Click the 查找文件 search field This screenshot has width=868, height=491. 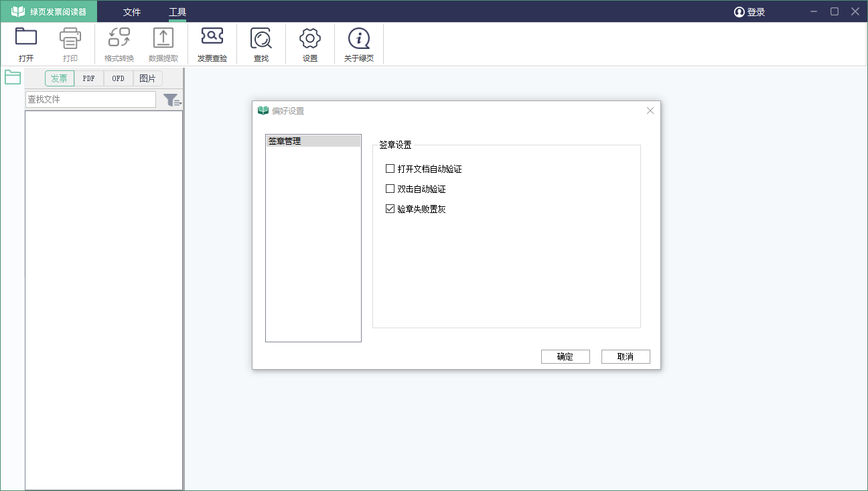pos(90,99)
